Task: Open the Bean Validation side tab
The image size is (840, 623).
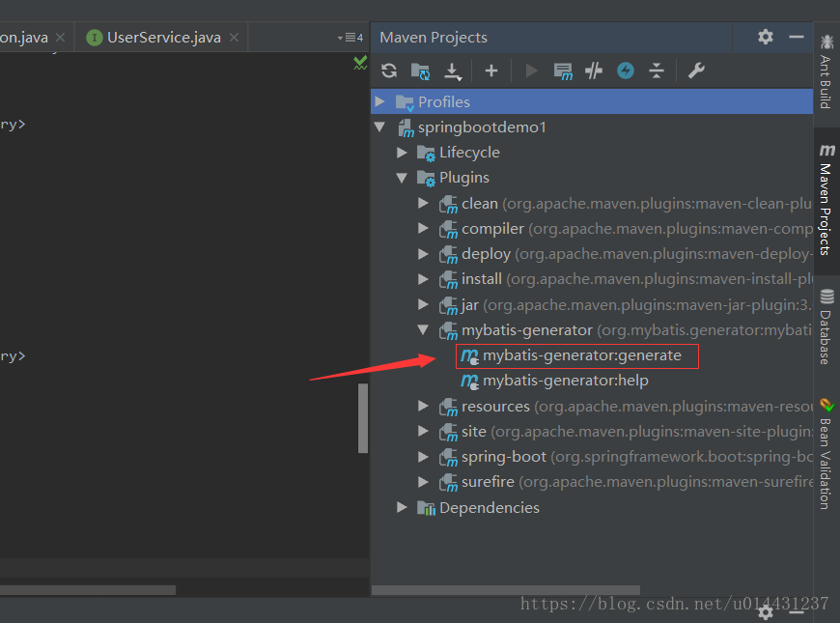Action: (826, 454)
